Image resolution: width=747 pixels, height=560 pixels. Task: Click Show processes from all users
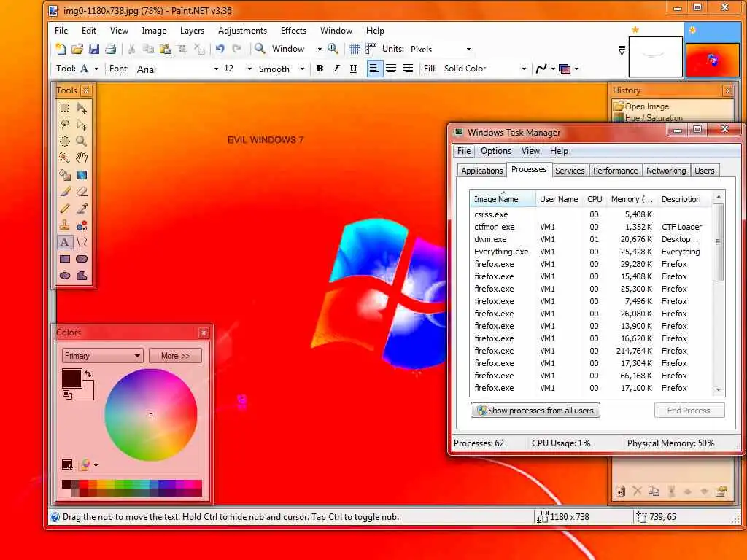pos(535,411)
